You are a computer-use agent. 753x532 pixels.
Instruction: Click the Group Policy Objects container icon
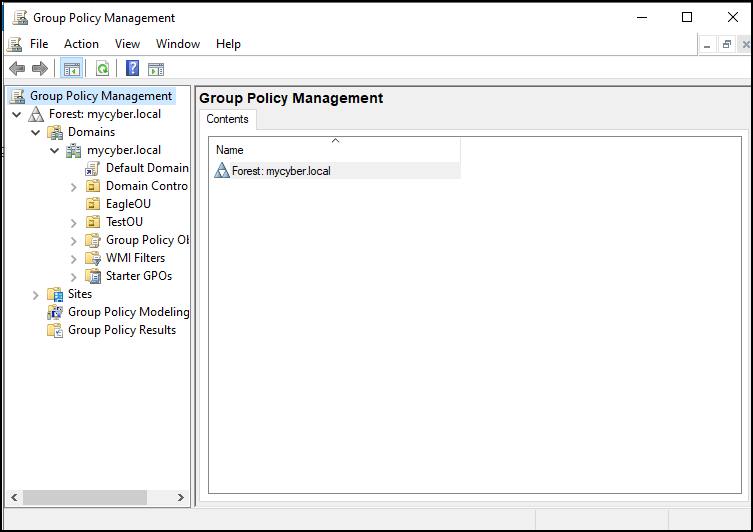click(x=93, y=240)
